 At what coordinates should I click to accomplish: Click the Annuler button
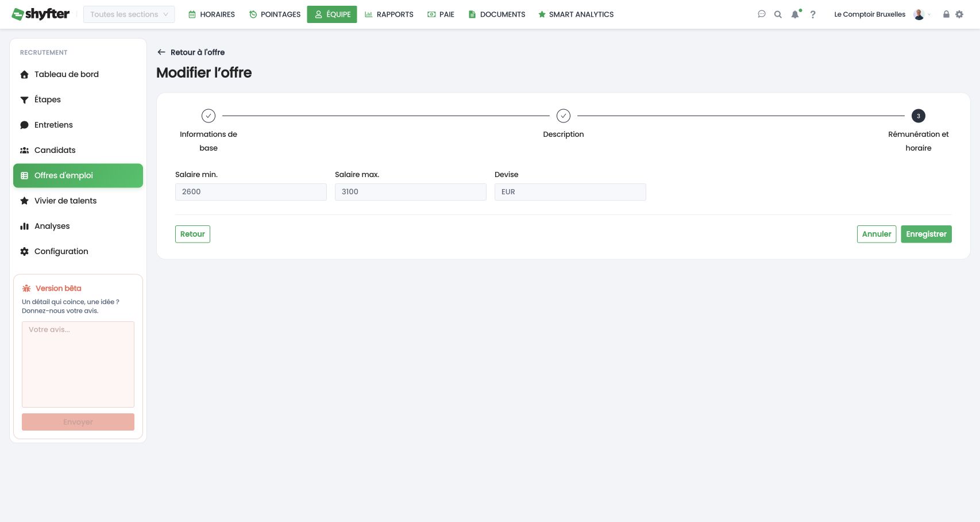point(877,234)
